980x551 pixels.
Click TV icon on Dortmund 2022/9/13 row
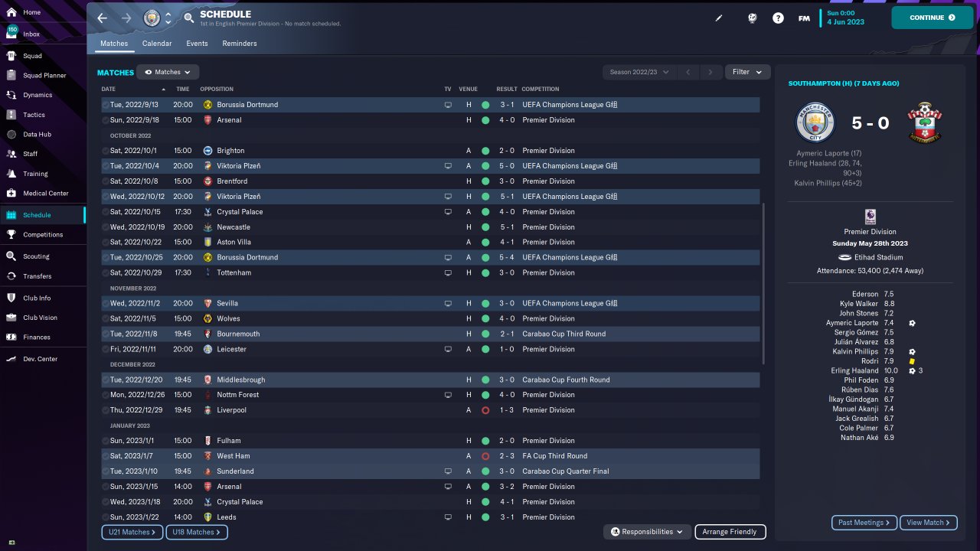coord(448,105)
